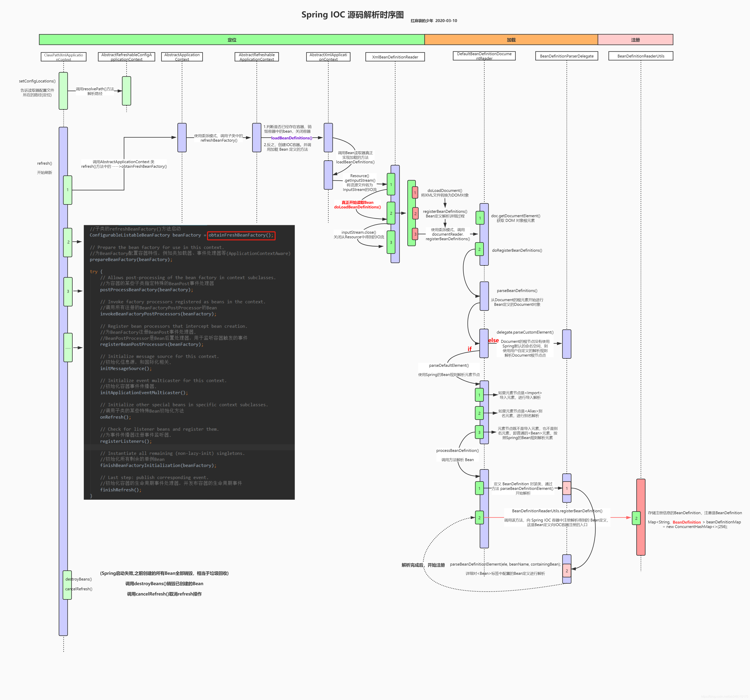Click the "registerBeanPostProcessors(beanFactory);" code line
750x700 pixels.
[x=152, y=345]
